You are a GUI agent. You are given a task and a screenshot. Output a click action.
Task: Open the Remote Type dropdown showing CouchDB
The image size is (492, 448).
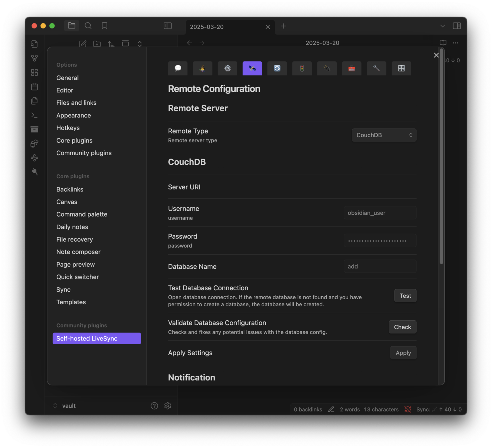tap(384, 135)
